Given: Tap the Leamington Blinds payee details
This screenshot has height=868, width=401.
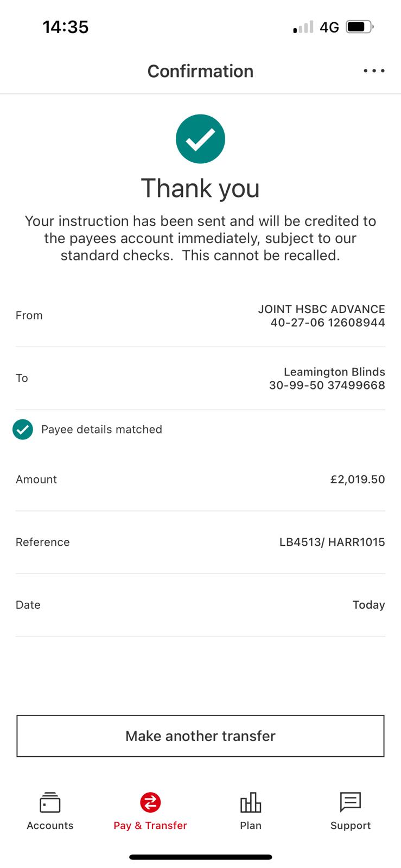Looking at the screenshot, I should click(327, 379).
